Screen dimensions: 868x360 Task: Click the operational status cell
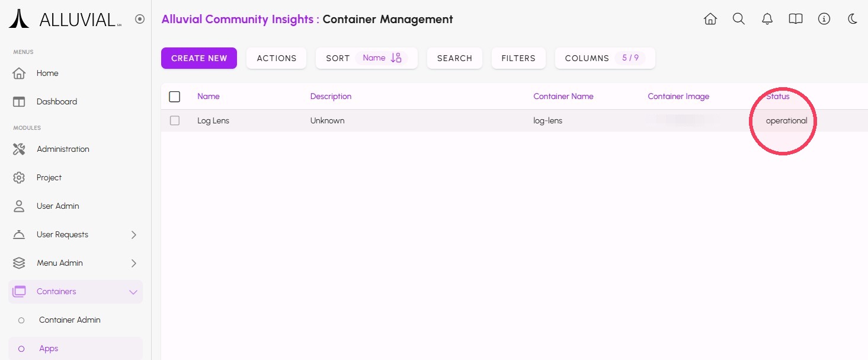coord(787,120)
